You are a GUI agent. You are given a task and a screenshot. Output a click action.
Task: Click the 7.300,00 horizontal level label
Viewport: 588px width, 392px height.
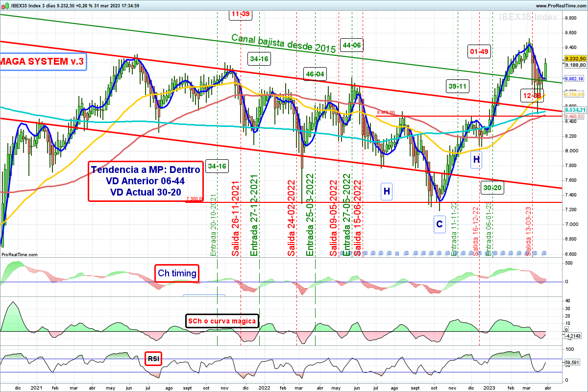195,198
